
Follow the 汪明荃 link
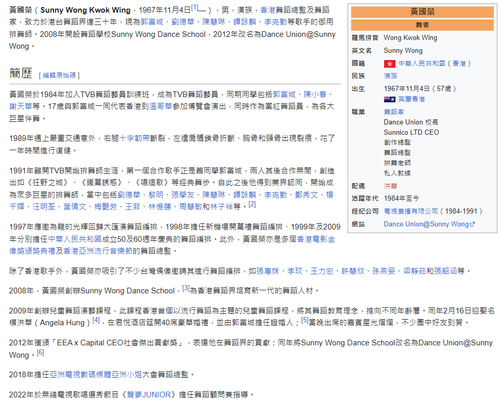[x=44, y=207]
